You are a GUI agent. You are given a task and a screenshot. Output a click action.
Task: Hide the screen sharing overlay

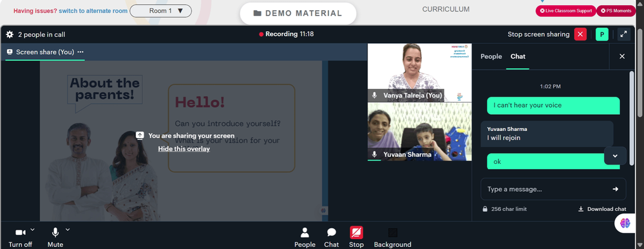(184, 149)
